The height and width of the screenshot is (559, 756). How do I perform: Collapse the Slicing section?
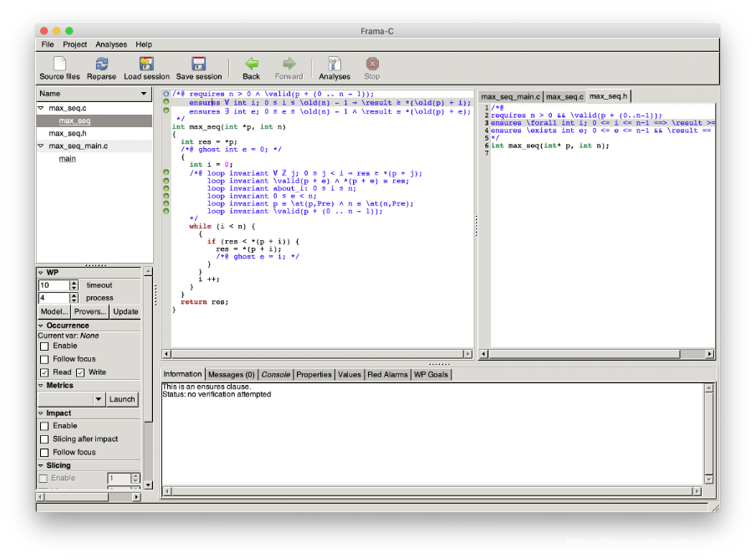[41, 465]
